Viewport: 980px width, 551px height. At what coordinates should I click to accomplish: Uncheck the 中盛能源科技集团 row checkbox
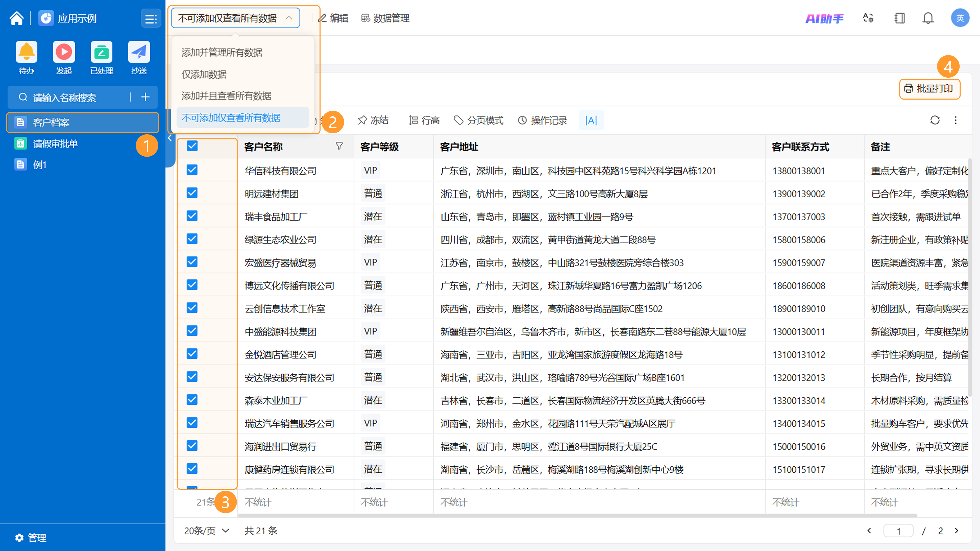(192, 331)
